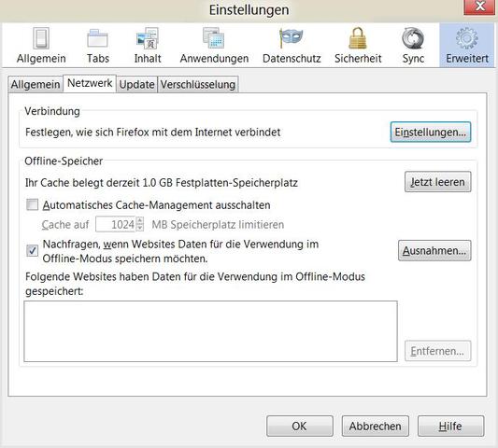Image resolution: width=498 pixels, height=448 pixels.
Task: Switch to the Update sub-tab
Action: (x=137, y=84)
